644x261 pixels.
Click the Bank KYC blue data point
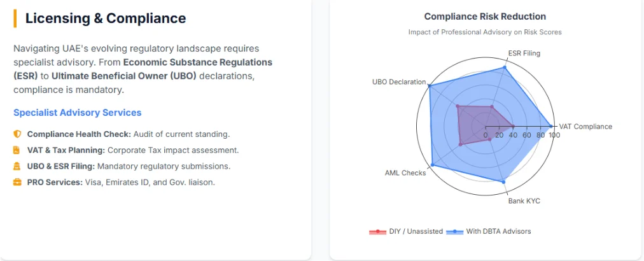point(505,182)
